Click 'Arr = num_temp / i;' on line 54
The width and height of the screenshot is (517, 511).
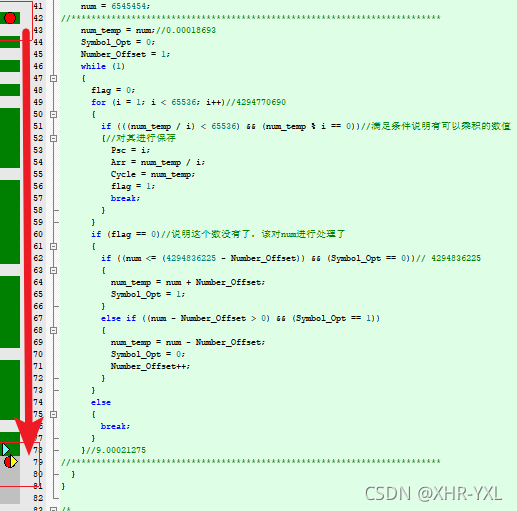(x=158, y=162)
